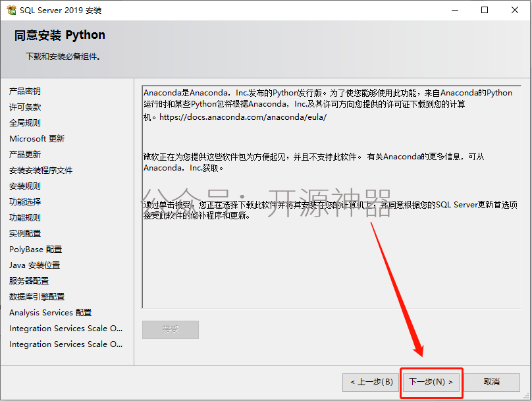
Task: Click the SQL Server 2019 安装 window title
Action: pos(61,10)
